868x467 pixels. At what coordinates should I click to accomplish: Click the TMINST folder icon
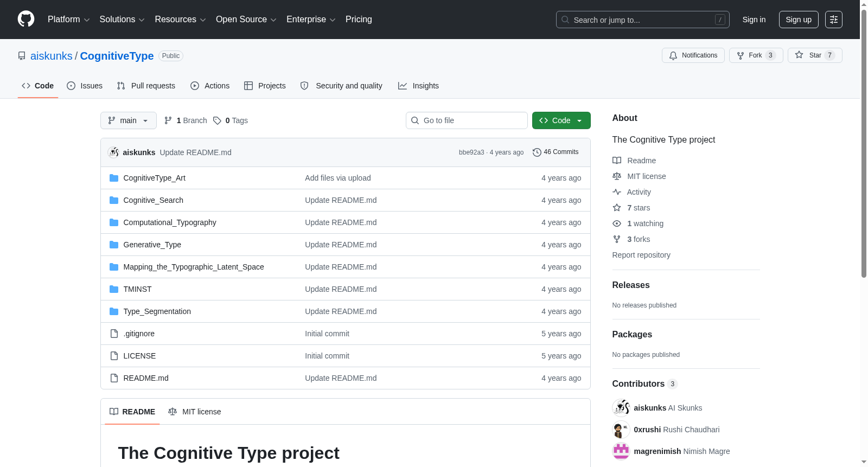click(x=114, y=289)
